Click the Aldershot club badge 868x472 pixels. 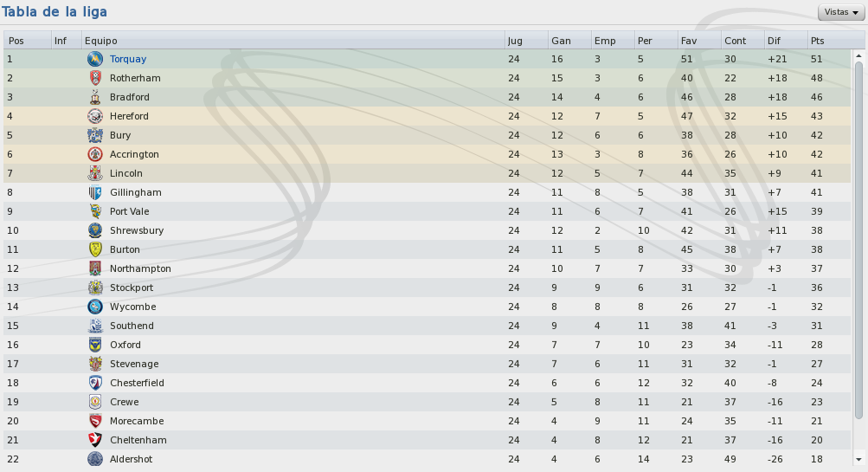click(x=95, y=459)
